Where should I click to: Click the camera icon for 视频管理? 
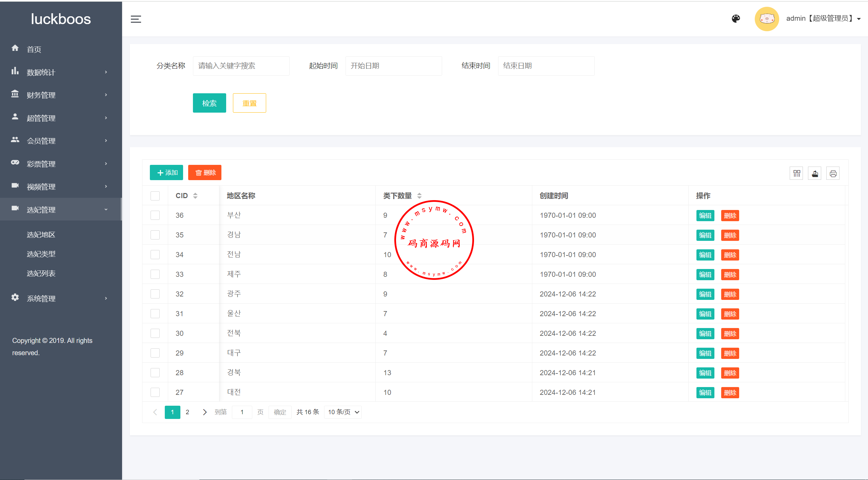15,185
